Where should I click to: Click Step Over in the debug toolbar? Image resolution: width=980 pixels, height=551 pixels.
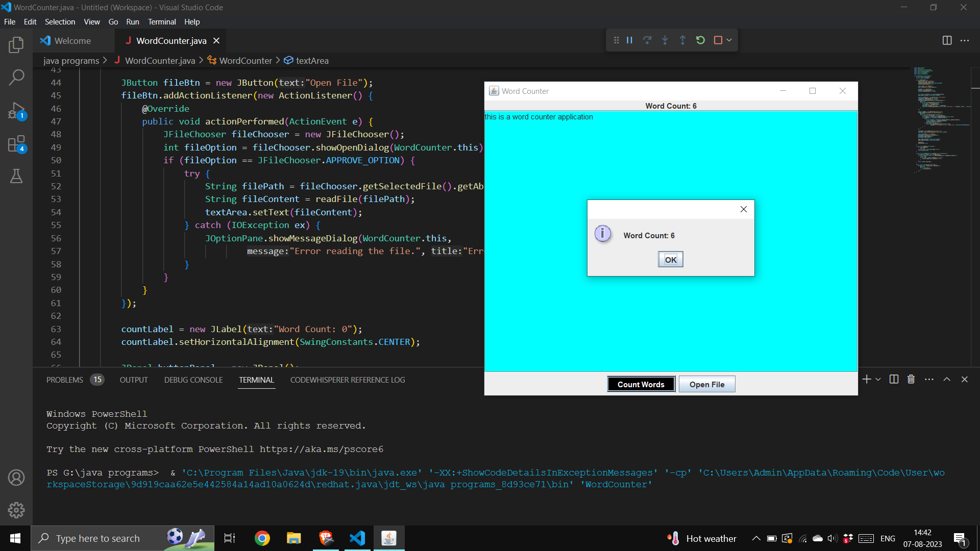click(647, 40)
